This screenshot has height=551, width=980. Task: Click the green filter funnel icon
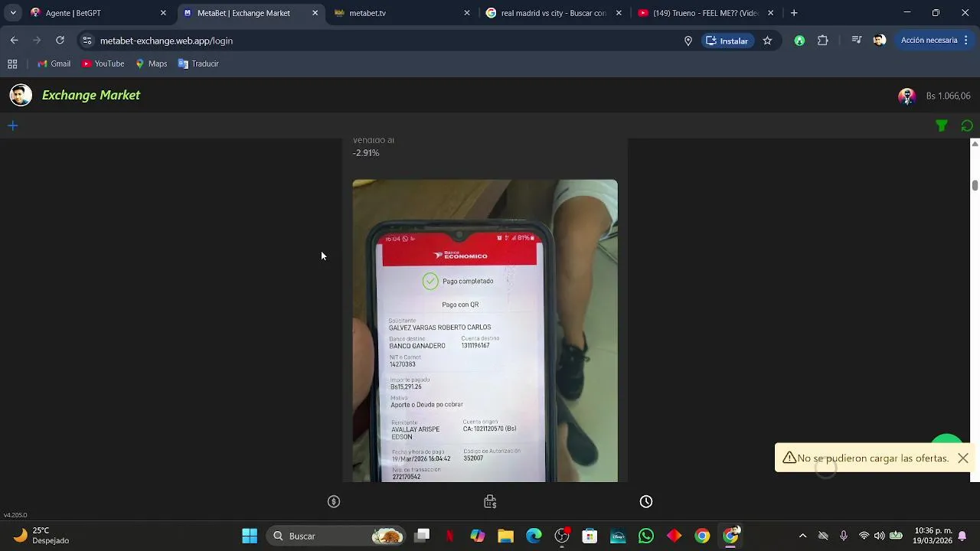coord(942,126)
